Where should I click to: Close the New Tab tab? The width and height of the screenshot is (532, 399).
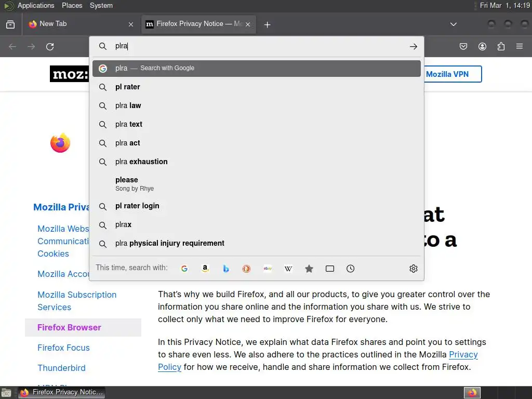point(131,24)
